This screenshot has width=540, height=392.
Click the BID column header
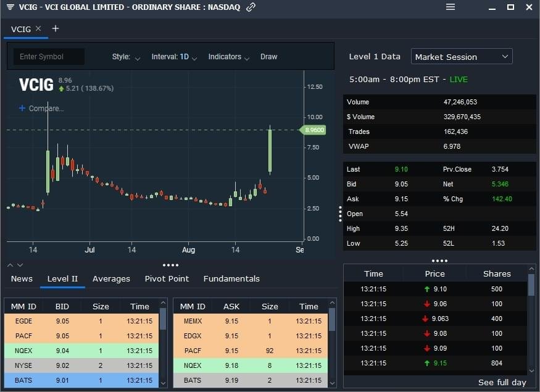pyautogui.click(x=62, y=306)
